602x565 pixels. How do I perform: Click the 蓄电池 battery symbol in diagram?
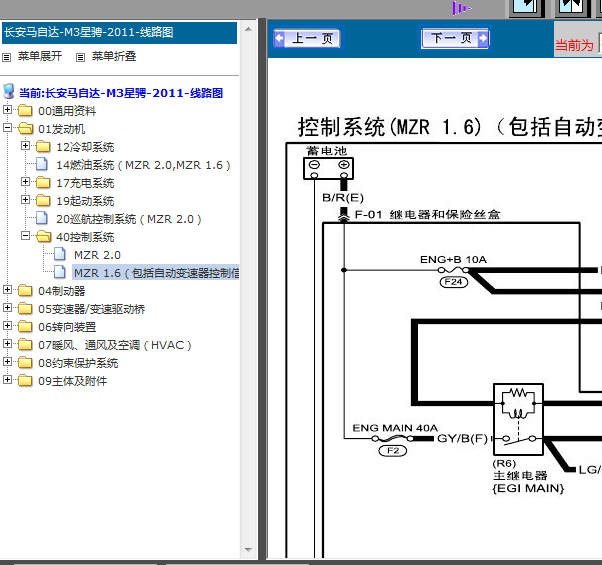coord(329,168)
